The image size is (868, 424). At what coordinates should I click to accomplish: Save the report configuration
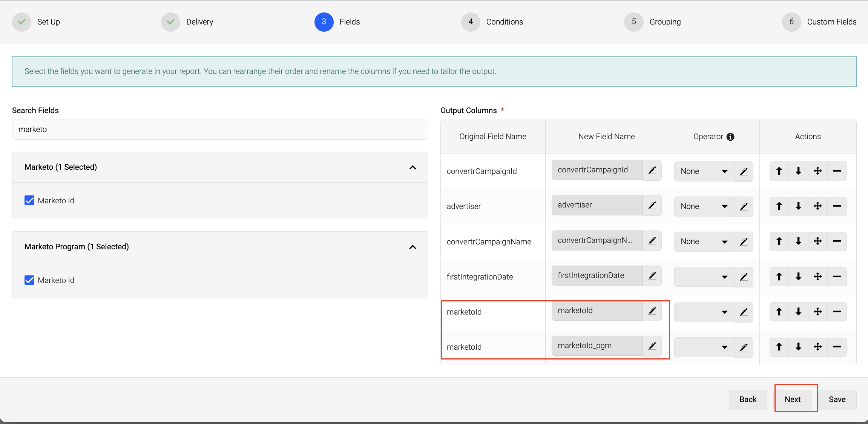coord(837,399)
